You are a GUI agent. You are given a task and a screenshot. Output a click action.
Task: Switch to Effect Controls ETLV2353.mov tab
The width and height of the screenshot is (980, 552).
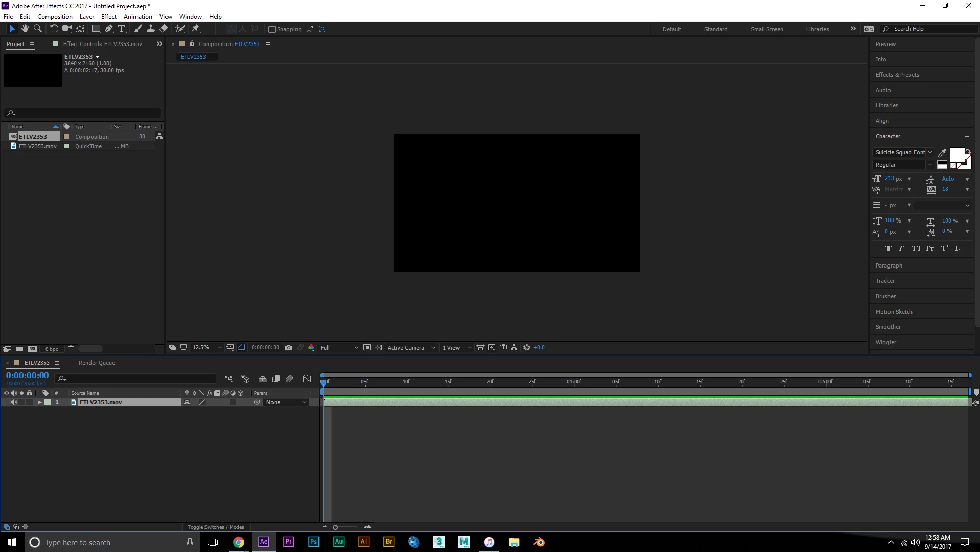(x=102, y=44)
